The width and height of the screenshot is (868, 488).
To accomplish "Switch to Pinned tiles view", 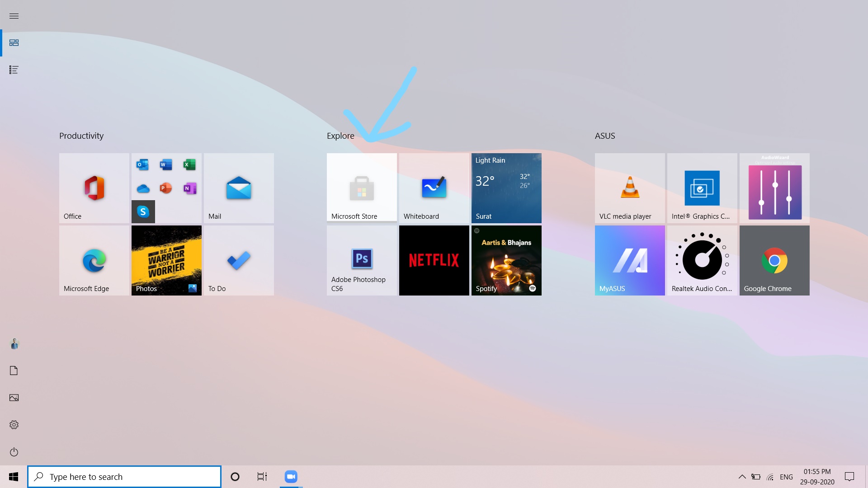I will [x=14, y=42].
